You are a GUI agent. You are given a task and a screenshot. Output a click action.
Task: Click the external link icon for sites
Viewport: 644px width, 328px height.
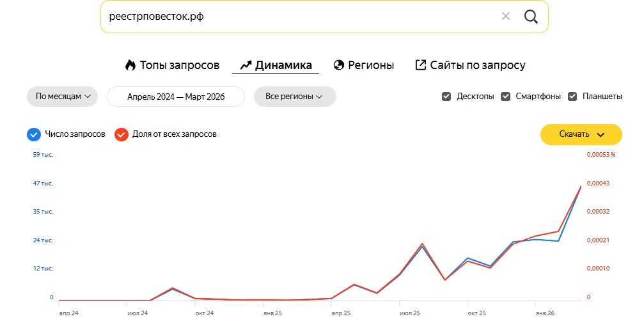(x=421, y=65)
